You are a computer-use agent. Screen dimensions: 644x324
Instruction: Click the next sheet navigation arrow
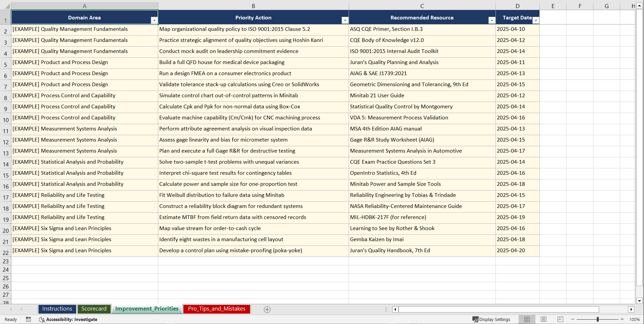pos(21,309)
